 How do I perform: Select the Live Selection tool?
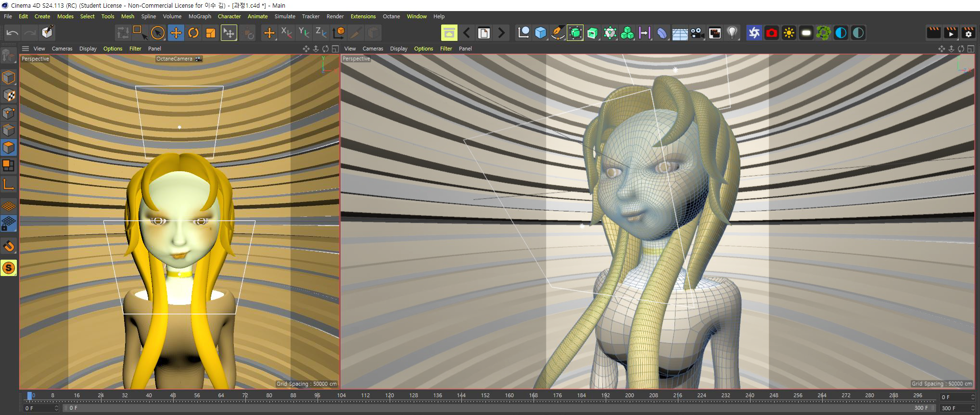[158, 33]
